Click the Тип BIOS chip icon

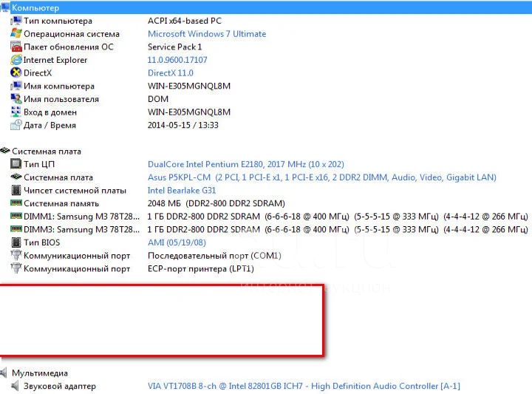16,242
